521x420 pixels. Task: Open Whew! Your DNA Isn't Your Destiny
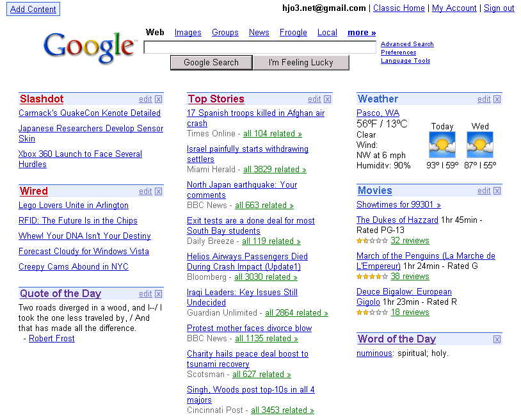pyautogui.click(x=84, y=236)
